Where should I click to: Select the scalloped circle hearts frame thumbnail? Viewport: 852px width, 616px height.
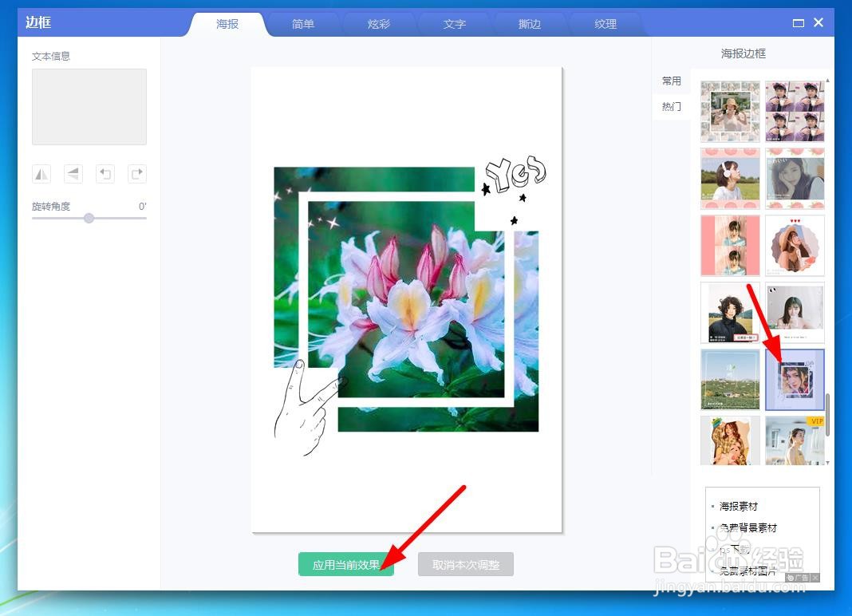pyautogui.click(x=795, y=245)
